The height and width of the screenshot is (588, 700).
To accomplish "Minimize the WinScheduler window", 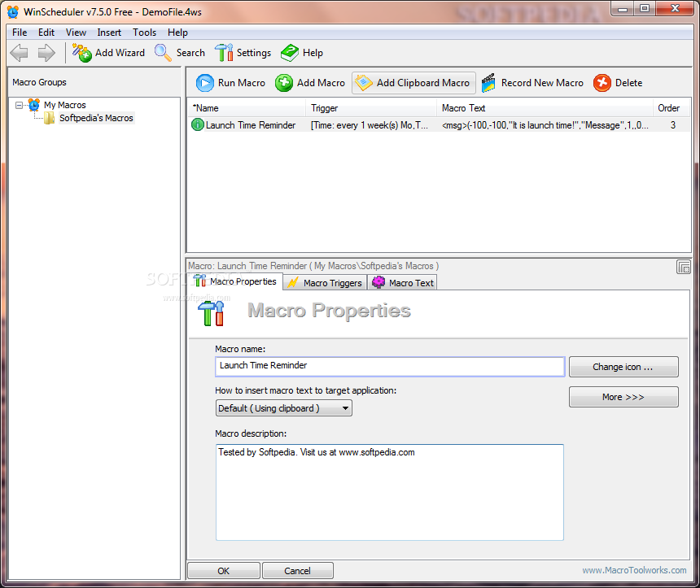I will [x=623, y=8].
